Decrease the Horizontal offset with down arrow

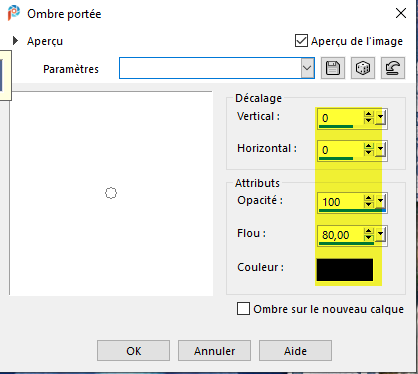pos(368,153)
